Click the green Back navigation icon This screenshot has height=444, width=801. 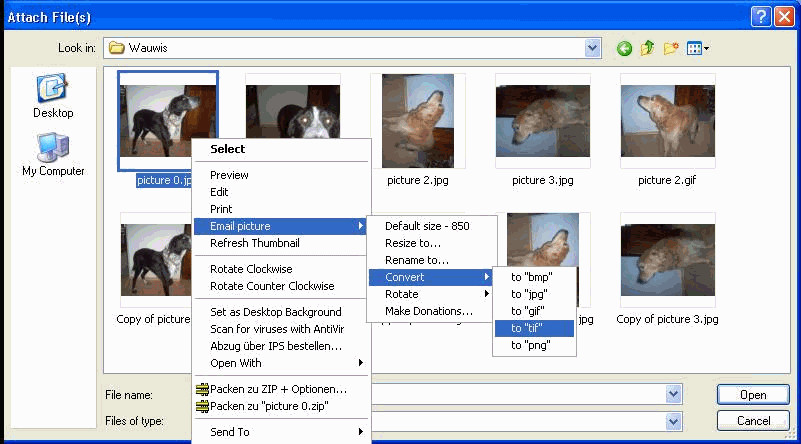click(x=624, y=49)
